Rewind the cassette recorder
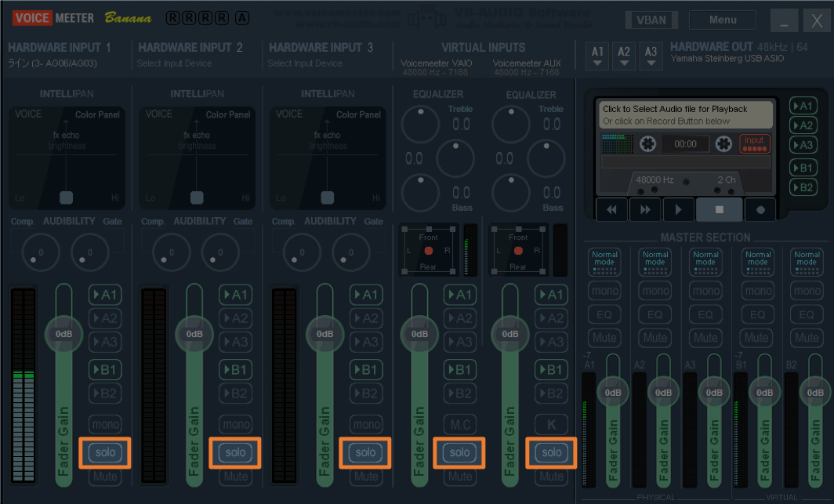 click(x=611, y=209)
